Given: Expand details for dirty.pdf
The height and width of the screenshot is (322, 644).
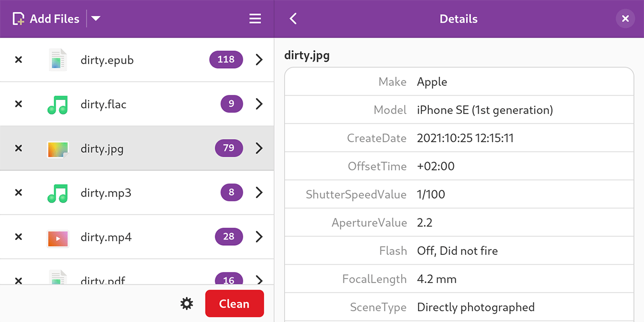Looking at the screenshot, I should pos(259,280).
